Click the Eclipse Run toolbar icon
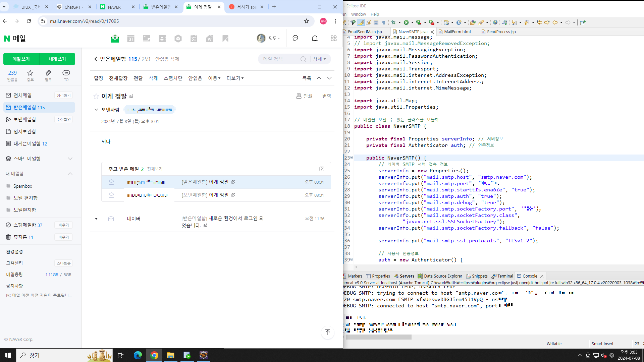Image resolution: width=644 pixels, height=362 pixels. point(406,22)
